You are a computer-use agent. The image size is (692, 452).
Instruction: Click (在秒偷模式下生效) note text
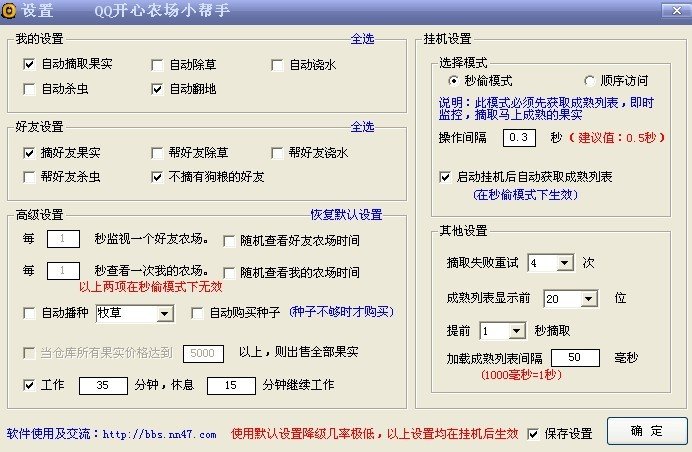[525, 195]
